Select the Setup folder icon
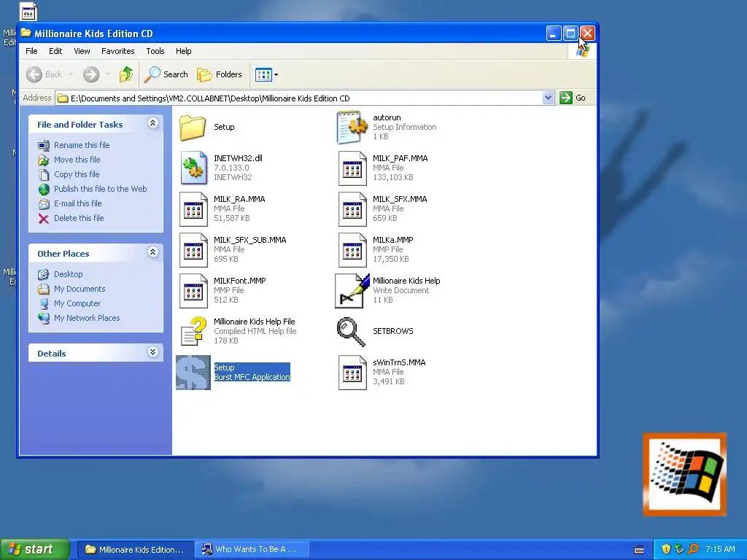Image resolution: width=747 pixels, height=560 pixels. point(193,127)
